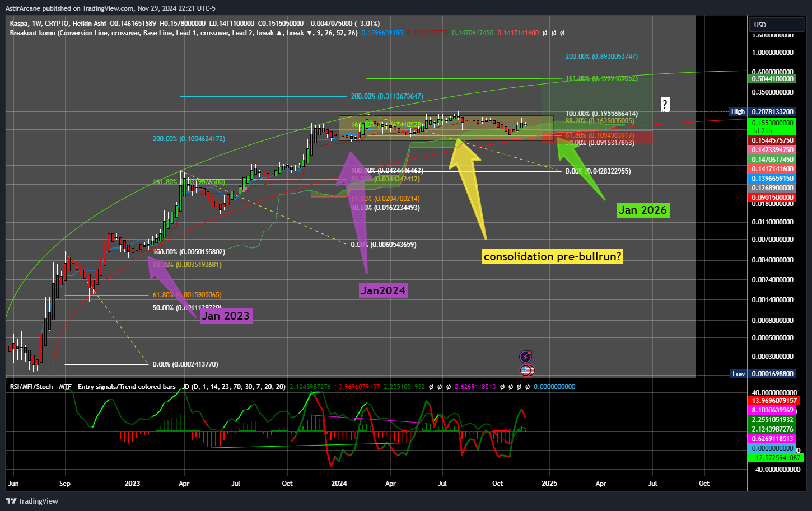
Task: Click the green 0.1470617450 price label
Action: coord(772,160)
